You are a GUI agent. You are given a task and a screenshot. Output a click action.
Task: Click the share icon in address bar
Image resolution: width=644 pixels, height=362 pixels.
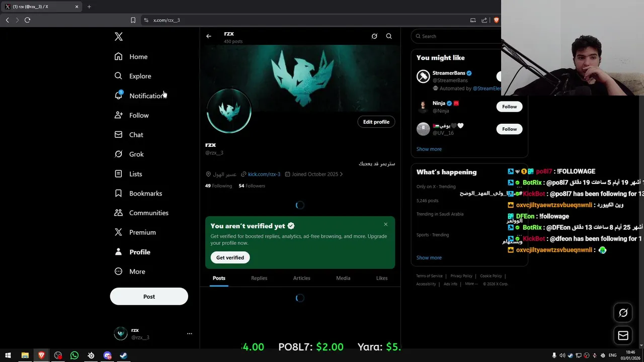point(484,20)
